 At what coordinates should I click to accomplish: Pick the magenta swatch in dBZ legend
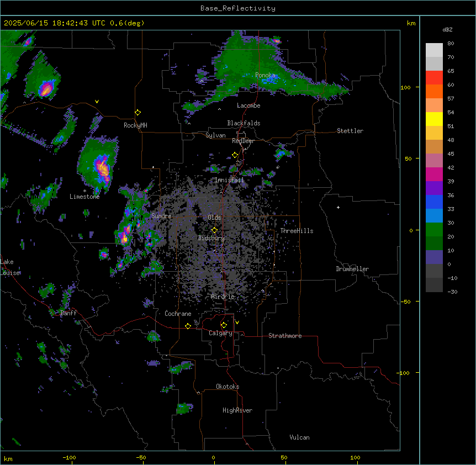pos(434,174)
